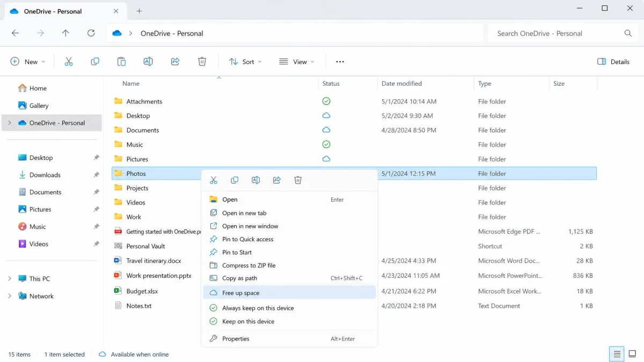
Task: Click the Rename icon in the context menu
Action: point(255,180)
